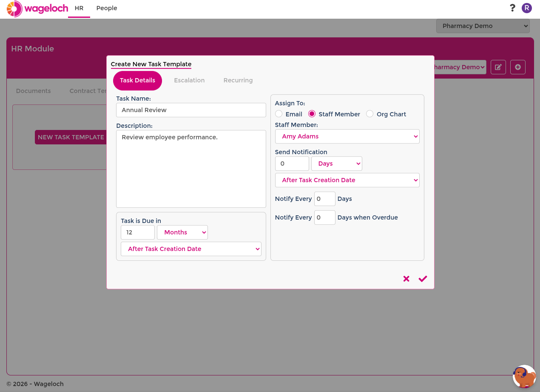Select the Email radio button
This screenshot has width=540, height=392.
click(279, 114)
